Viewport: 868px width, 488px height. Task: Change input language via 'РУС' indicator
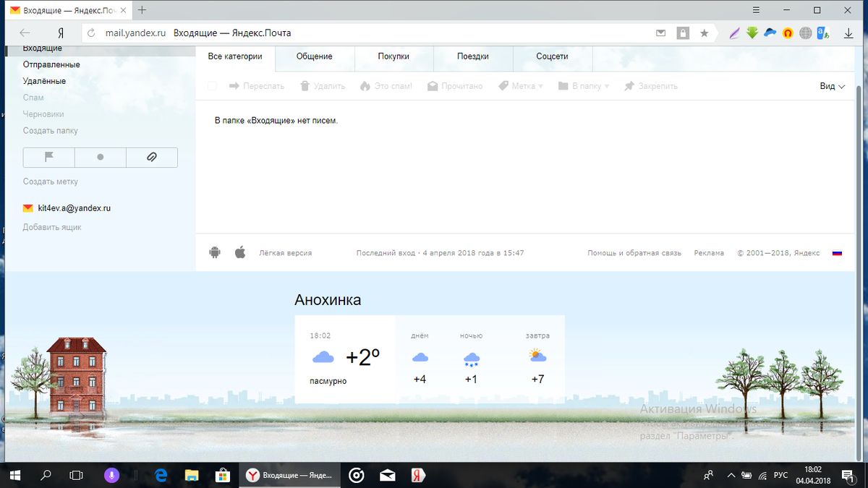pos(781,475)
